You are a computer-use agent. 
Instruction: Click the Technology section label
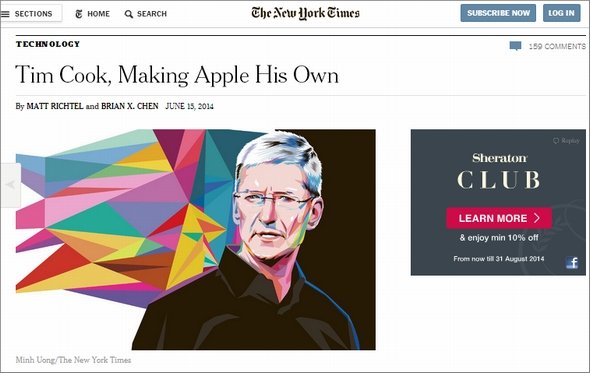click(48, 44)
